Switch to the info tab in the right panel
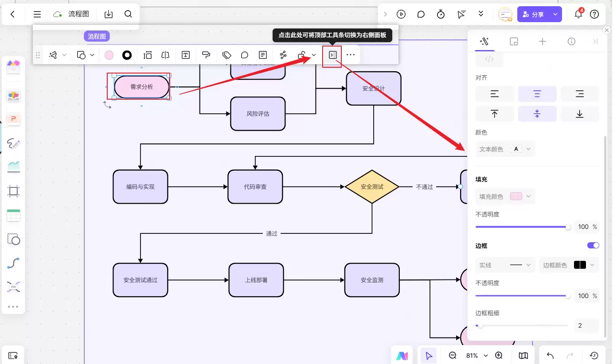613x364 pixels. (571, 41)
